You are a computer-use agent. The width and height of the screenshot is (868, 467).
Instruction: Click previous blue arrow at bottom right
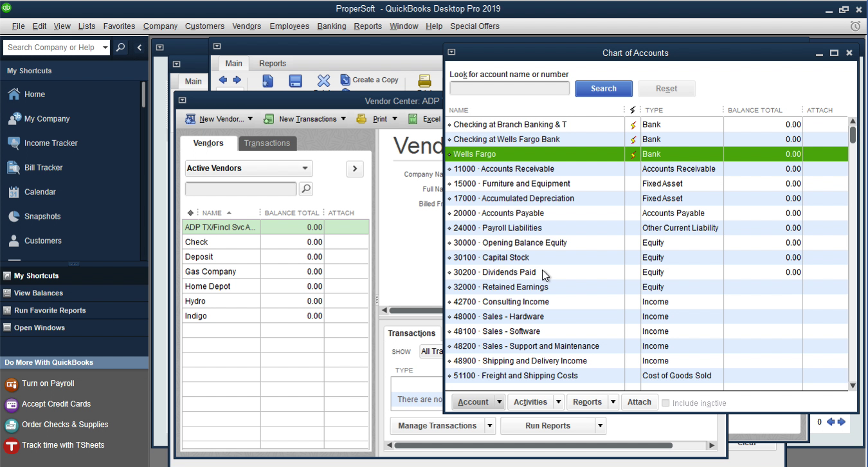tap(830, 422)
